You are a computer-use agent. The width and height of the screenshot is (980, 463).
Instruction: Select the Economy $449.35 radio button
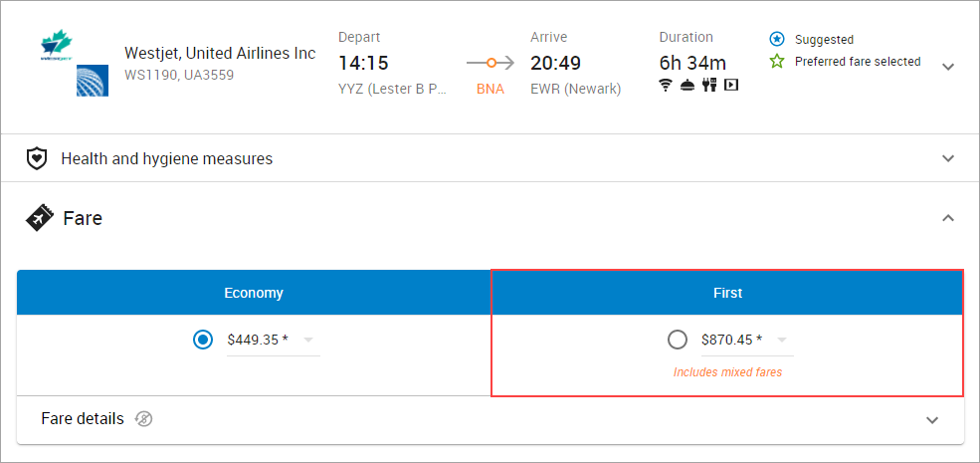coord(203,340)
